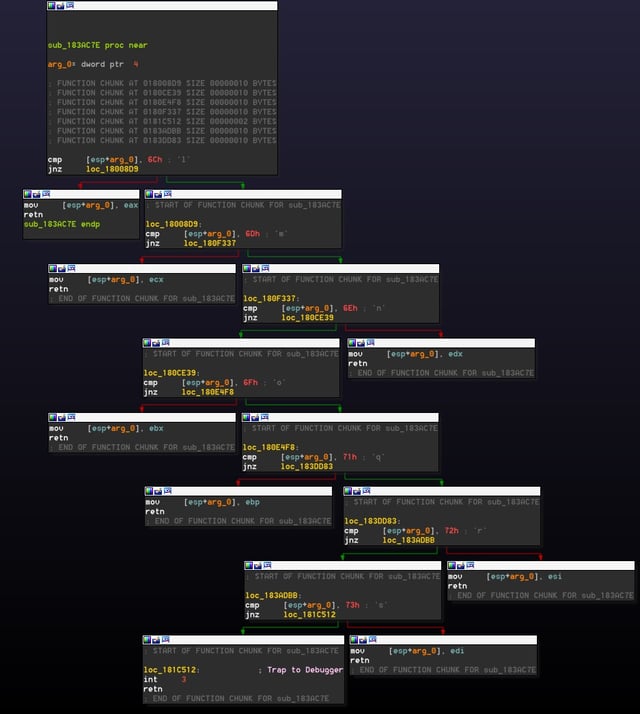
Task: Click jnz operand loc_180F337
Action: [x=209, y=243]
